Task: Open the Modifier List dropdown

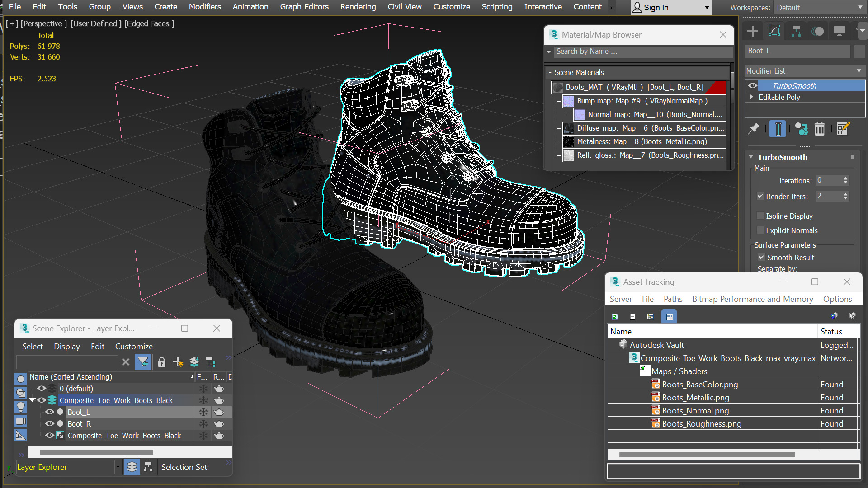Action: click(805, 71)
